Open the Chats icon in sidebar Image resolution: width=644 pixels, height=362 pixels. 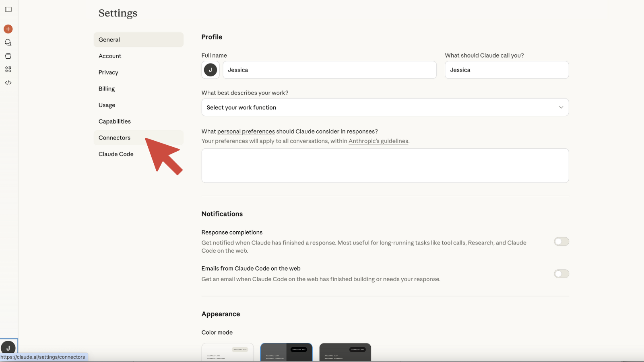[8, 42]
